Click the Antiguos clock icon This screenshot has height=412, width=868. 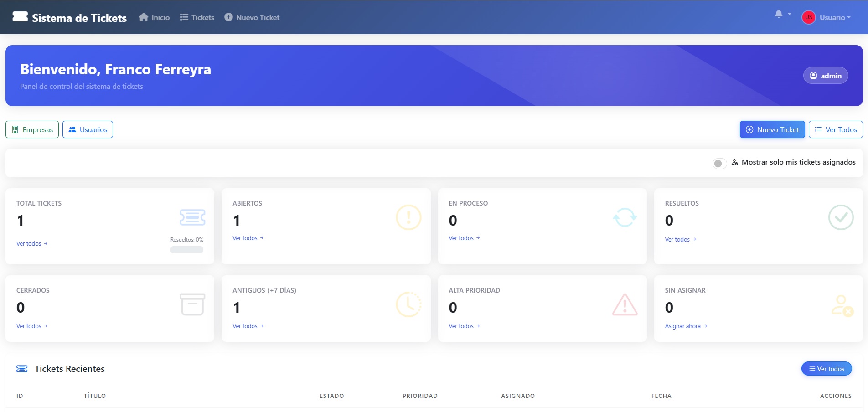(408, 304)
